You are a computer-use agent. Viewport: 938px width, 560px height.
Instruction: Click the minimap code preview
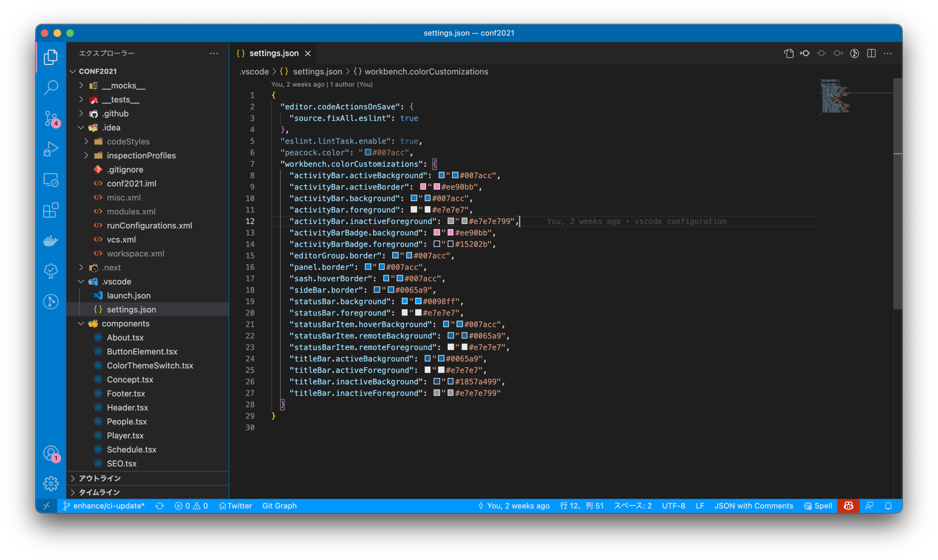[x=835, y=96]
